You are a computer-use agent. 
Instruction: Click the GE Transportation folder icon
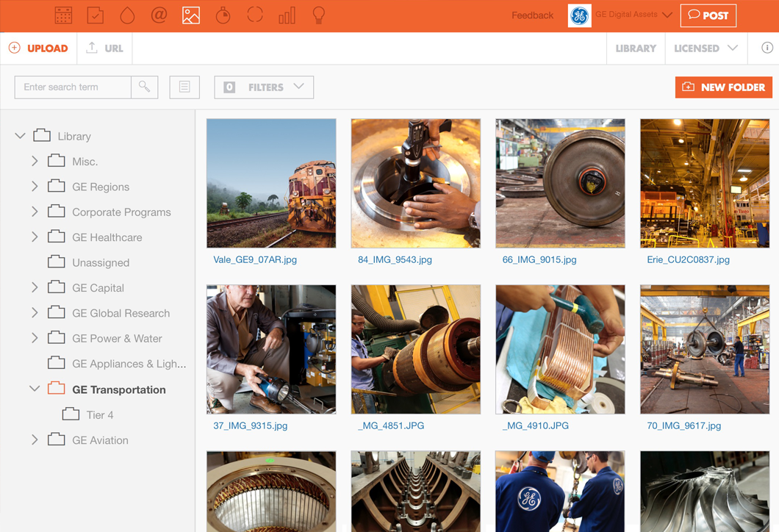coord(56,389)
